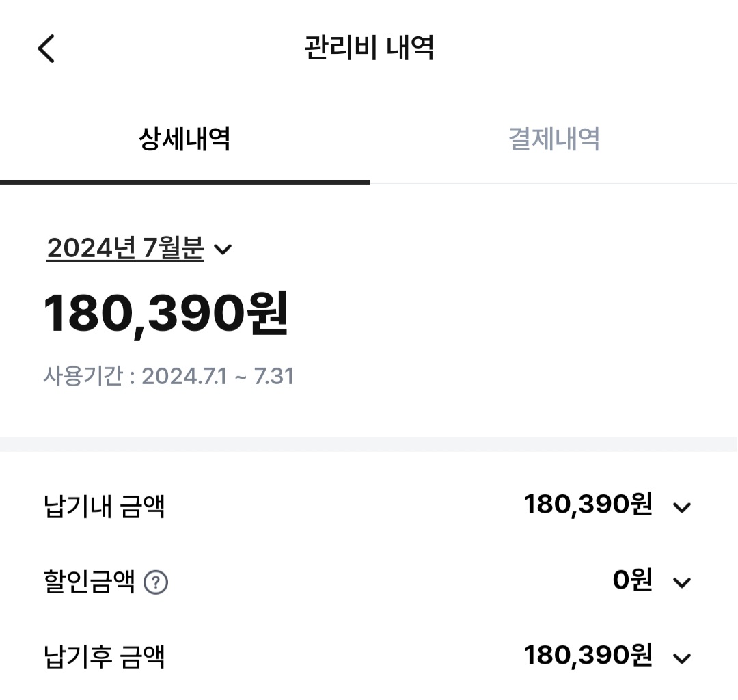Click the 사용기간 2024.7.1 ~ 7.31 text
This screenshot has height=700, width=738.
pos(169,377)
